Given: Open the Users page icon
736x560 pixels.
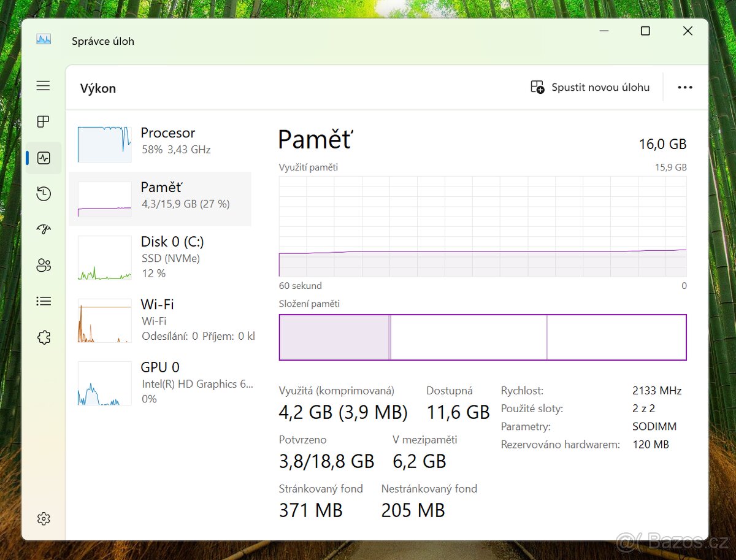Looking at the screenshot, I should [x=43, y=266].
